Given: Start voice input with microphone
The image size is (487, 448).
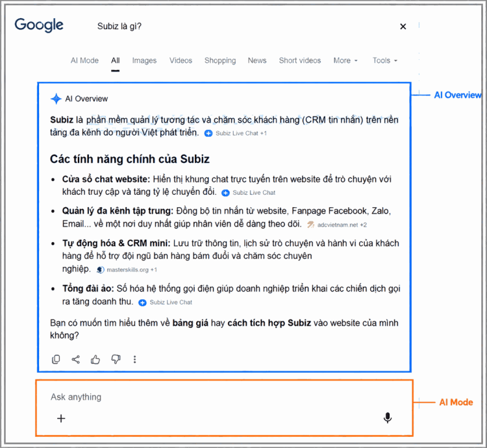Looking at the screenshot, I should coord(387,418).
